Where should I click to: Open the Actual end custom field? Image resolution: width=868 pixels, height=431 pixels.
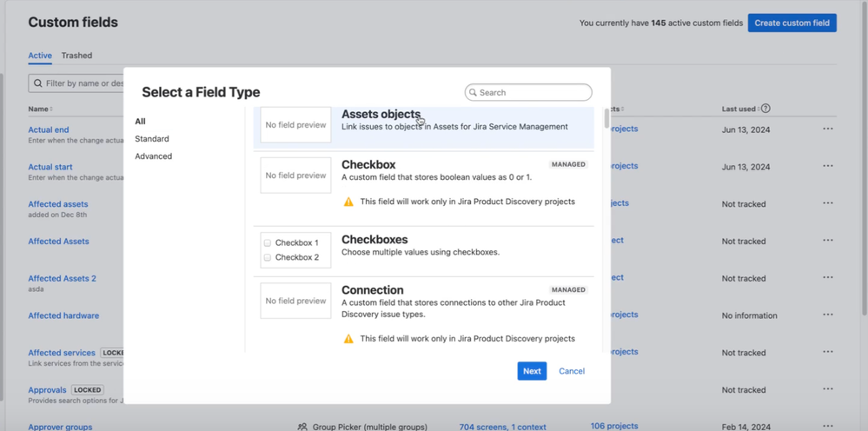(x=49, y=130)
